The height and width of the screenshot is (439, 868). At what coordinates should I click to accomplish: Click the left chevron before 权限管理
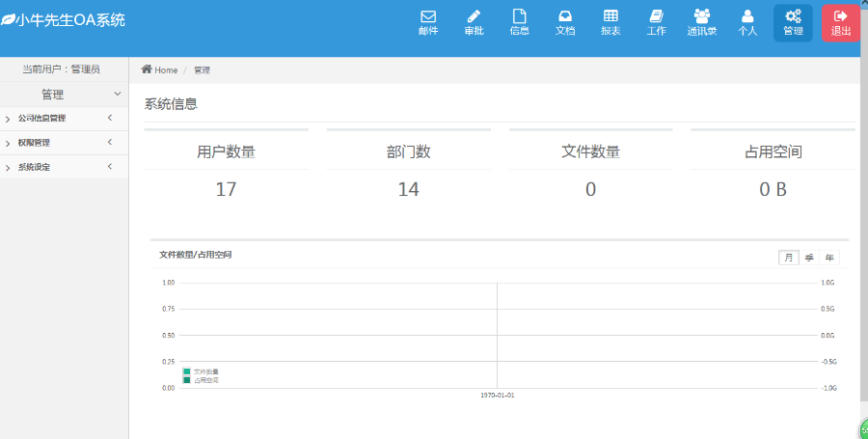[x=7, y=144]
